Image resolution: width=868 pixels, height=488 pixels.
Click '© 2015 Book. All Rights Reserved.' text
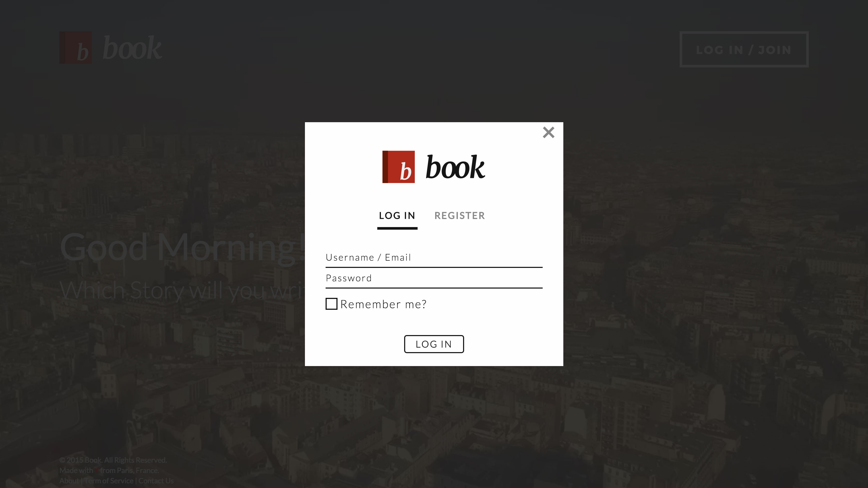(x=113, y=460)
